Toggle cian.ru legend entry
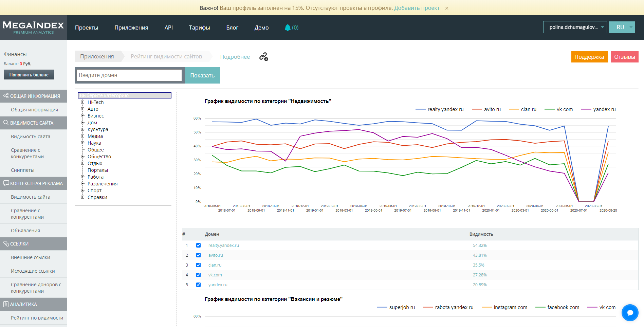The height and width of the screenshot is (327, 644). point(523,109)
